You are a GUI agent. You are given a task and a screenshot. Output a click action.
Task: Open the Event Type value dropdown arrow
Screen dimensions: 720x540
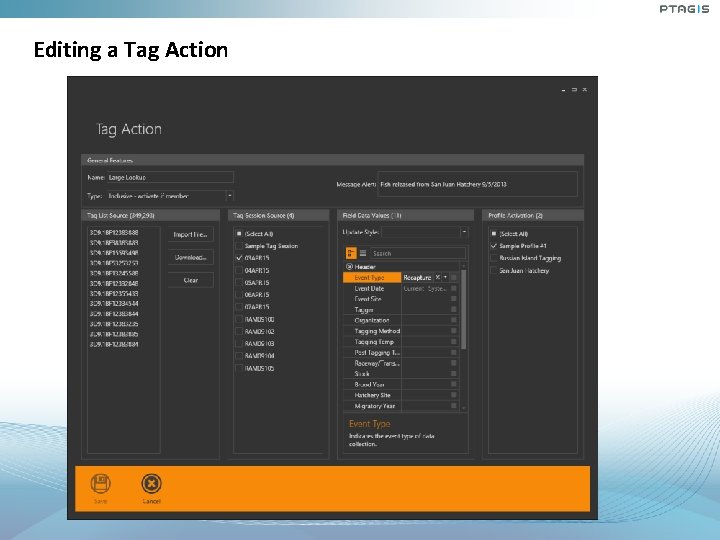[445, 277]
